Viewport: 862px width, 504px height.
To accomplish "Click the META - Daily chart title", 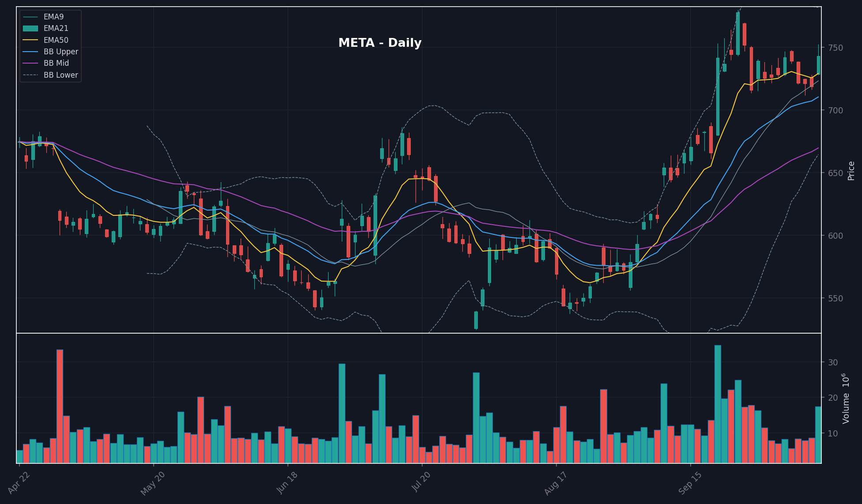I will (380, 43).
